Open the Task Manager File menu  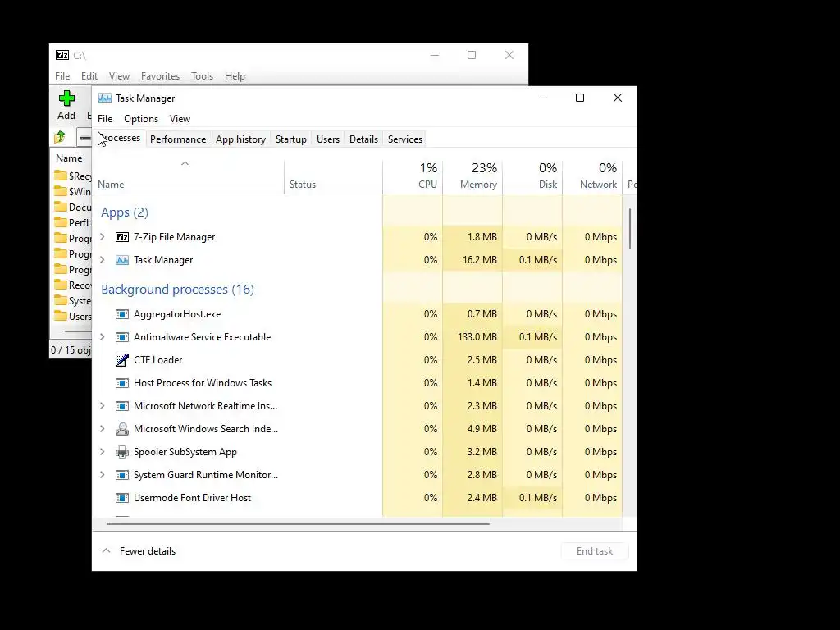pyautogui.click(x=105, y=119)
